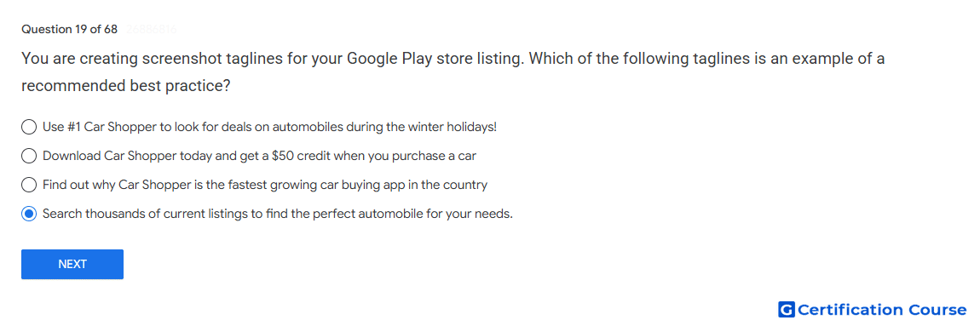This screenshot has width=980, height=326.
Task: Click the "Question 19 of 68" counter
Action: click(69, 29)
